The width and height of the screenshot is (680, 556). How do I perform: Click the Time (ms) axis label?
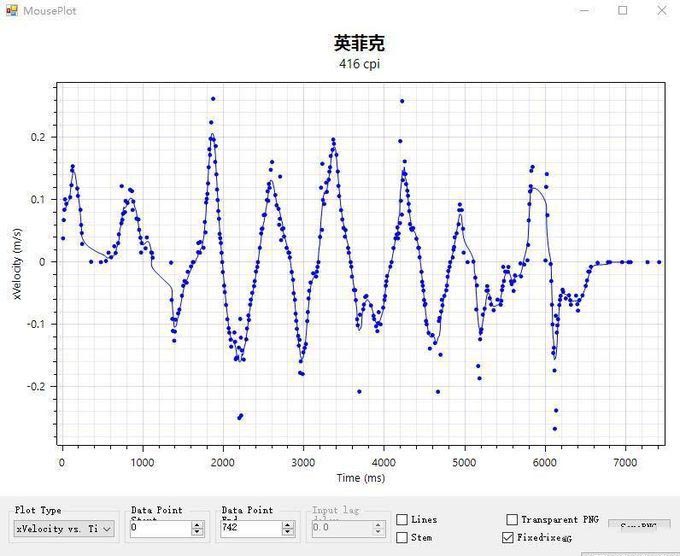click(x=361, y=478)
